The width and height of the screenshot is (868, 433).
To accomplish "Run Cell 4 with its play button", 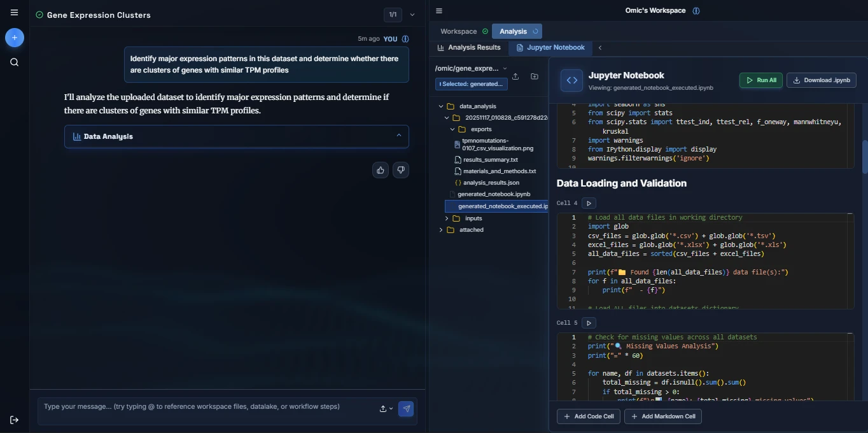I will click(589, 204).
